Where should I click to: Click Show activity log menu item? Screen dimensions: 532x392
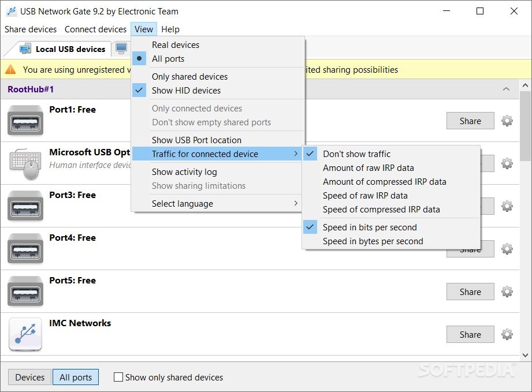(218, 172)
